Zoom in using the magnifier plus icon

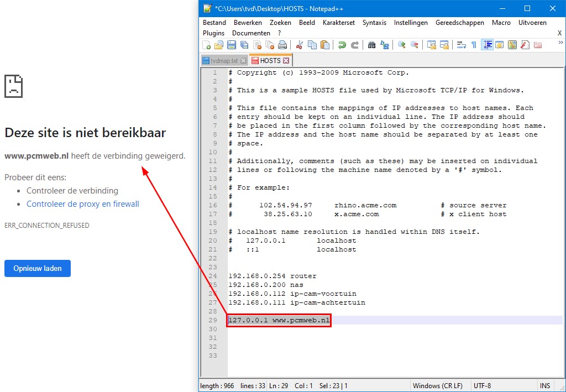(x=401, y=45)
